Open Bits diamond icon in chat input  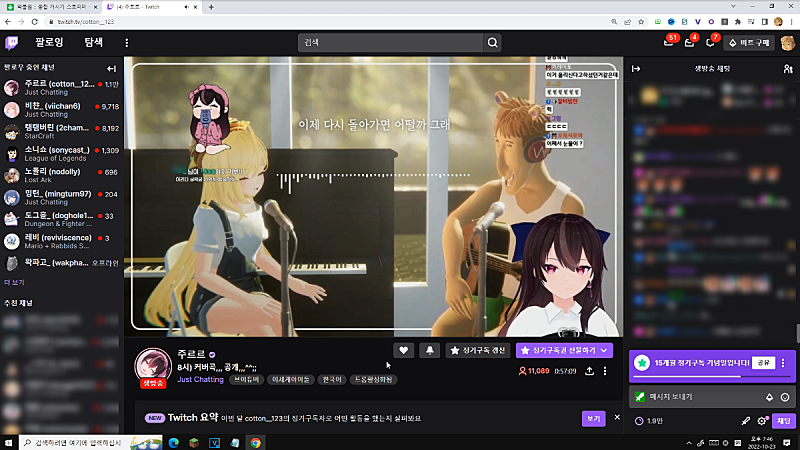click(x=769, y=397)
